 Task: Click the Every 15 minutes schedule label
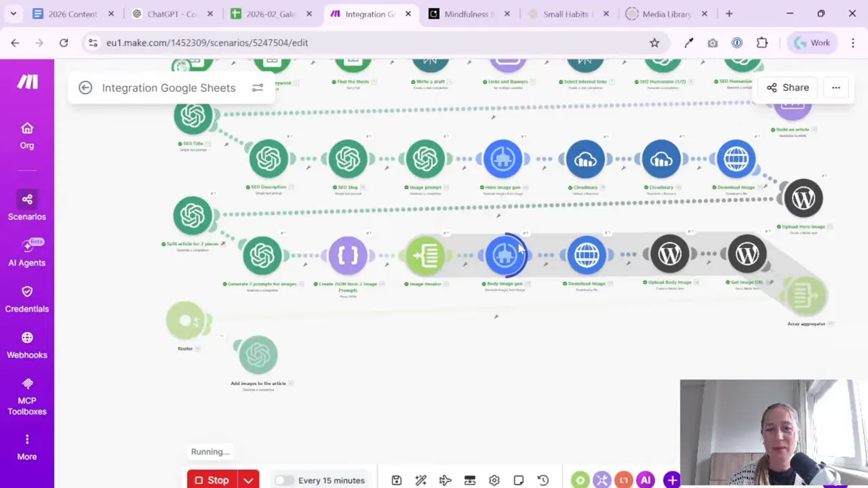coord(332,481)
